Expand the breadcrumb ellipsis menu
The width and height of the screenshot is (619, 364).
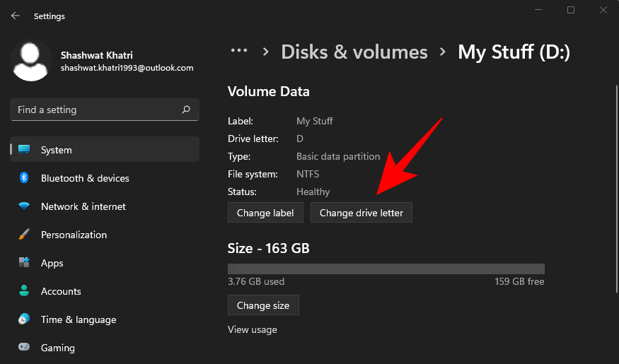click(x=239, y=52)
